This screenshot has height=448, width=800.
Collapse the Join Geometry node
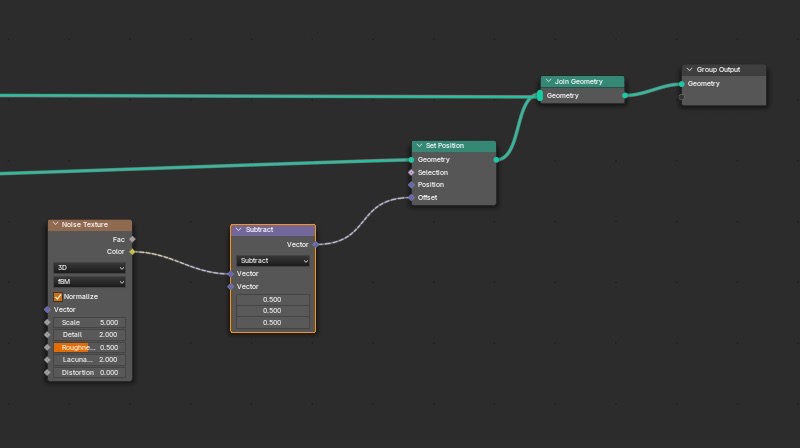pyautogui.click(x=548, y=81)
